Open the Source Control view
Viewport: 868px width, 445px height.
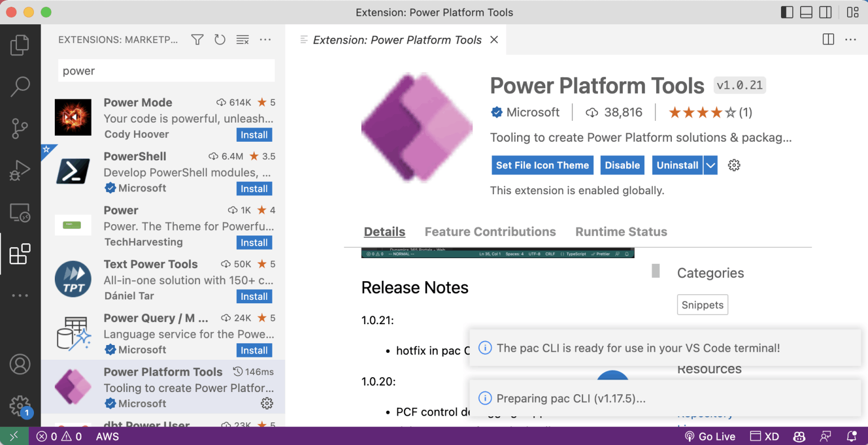coord(20,128)
